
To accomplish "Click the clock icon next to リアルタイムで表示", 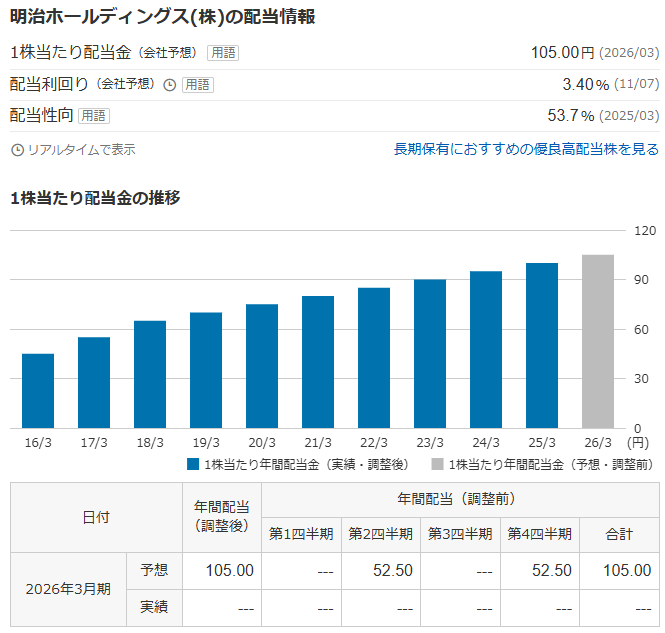I will pyautogui.click(x=17, y=150).
